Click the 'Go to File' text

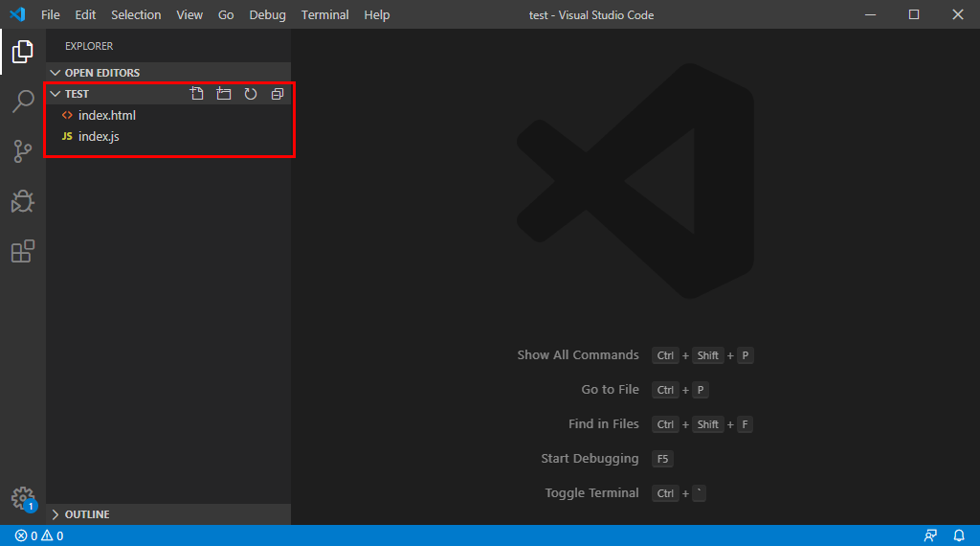tap(610, 390)
